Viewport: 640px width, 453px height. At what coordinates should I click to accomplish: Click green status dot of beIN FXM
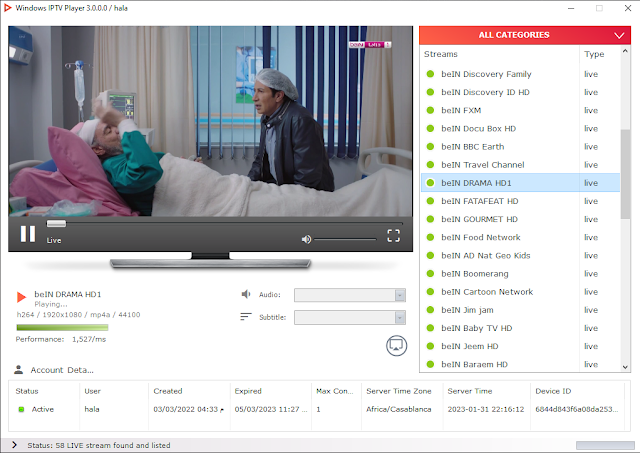coord(430,110)
